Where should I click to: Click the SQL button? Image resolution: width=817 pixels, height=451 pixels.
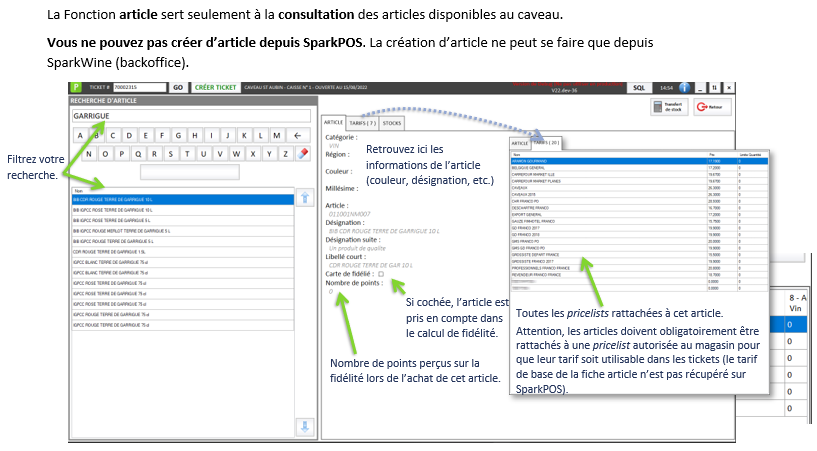coord(640,88)
